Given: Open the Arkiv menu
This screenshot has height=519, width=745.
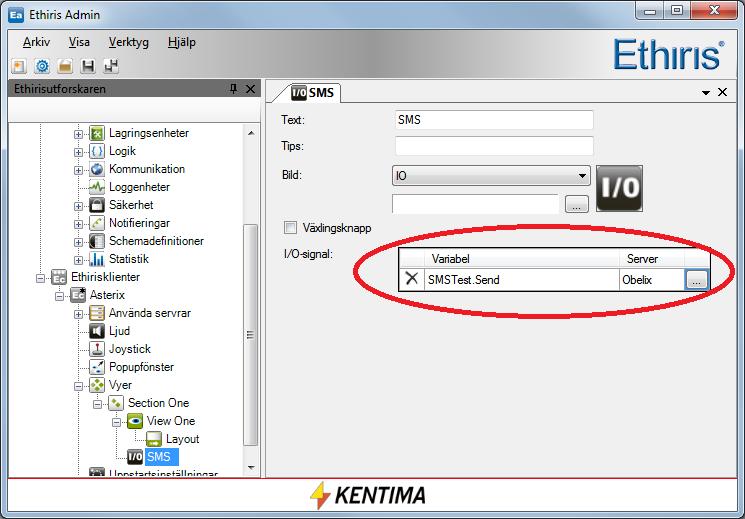Looking at the screenshot, I should [36, 42].
